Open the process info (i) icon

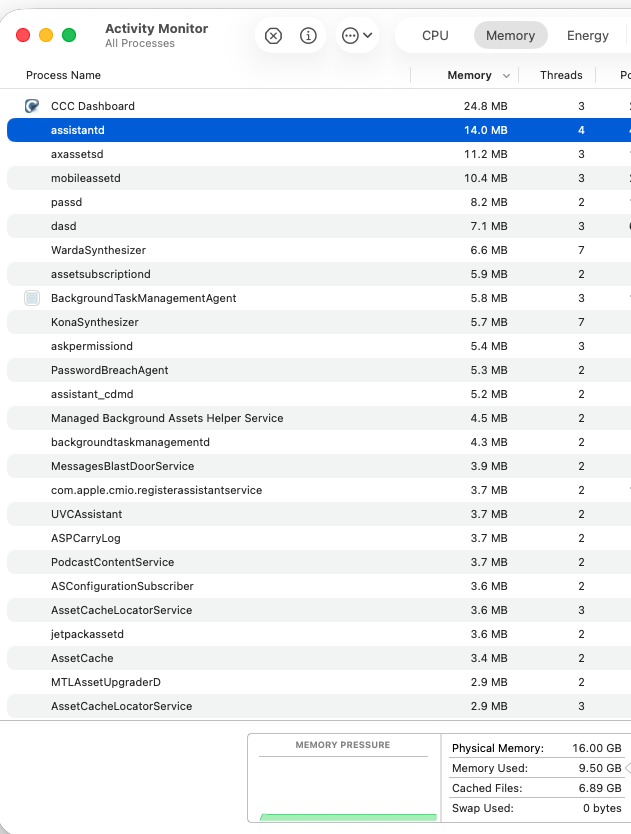[308, 36]
